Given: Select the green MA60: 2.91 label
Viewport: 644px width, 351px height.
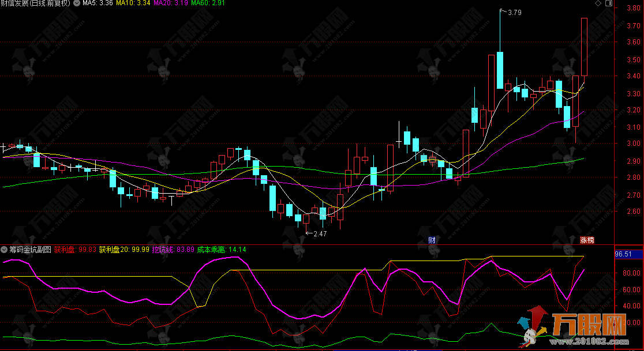Looking at the screenshot, I should [208, 3].
